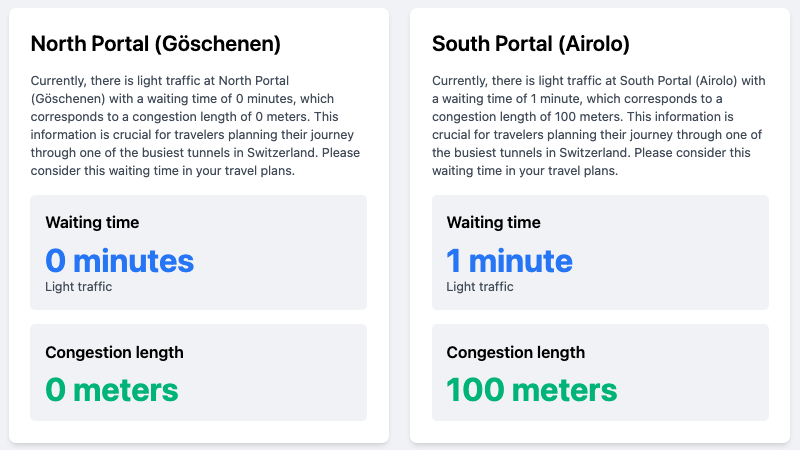This screenshot has width=800, height=450.
Task: Click the South Portal waiting time card
Action: coord(601,253)
